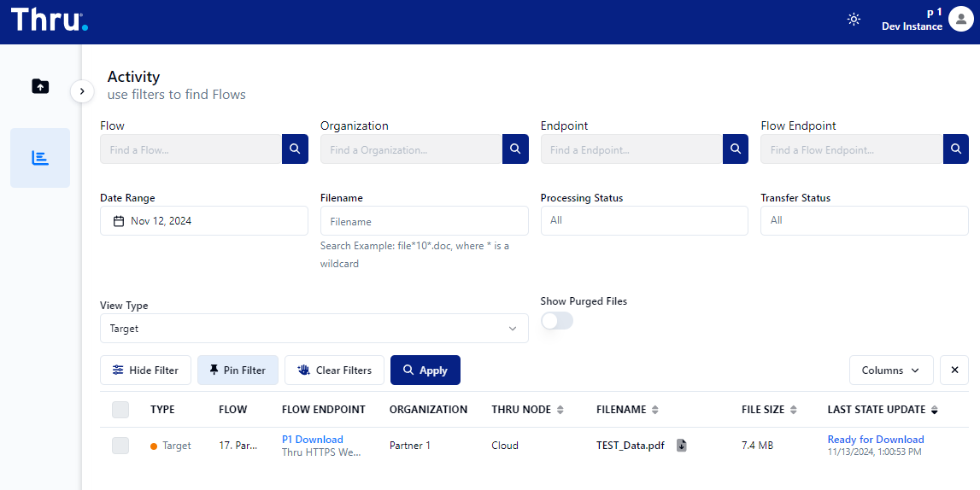Select the Target row checkbox
980x490 pixels.
pyautogui.click(x=120, y=446)
